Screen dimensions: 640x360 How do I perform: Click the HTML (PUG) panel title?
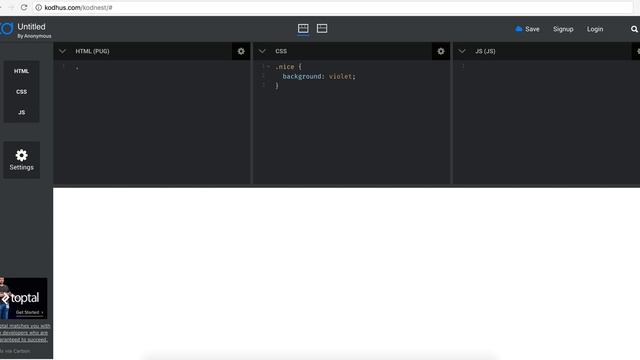click(x=92, y=51)
